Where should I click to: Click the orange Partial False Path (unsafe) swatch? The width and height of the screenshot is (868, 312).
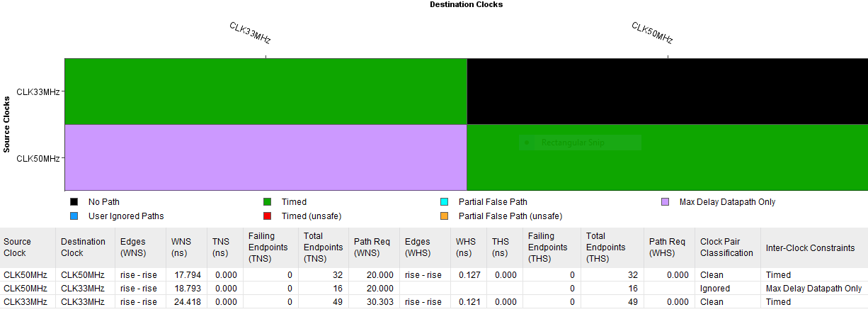pos(444,216)
